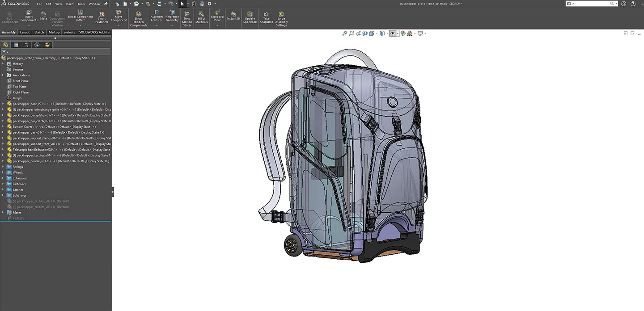
Task: Open the Markup tab
Action: pyautogui.click(x=54, y=32)
